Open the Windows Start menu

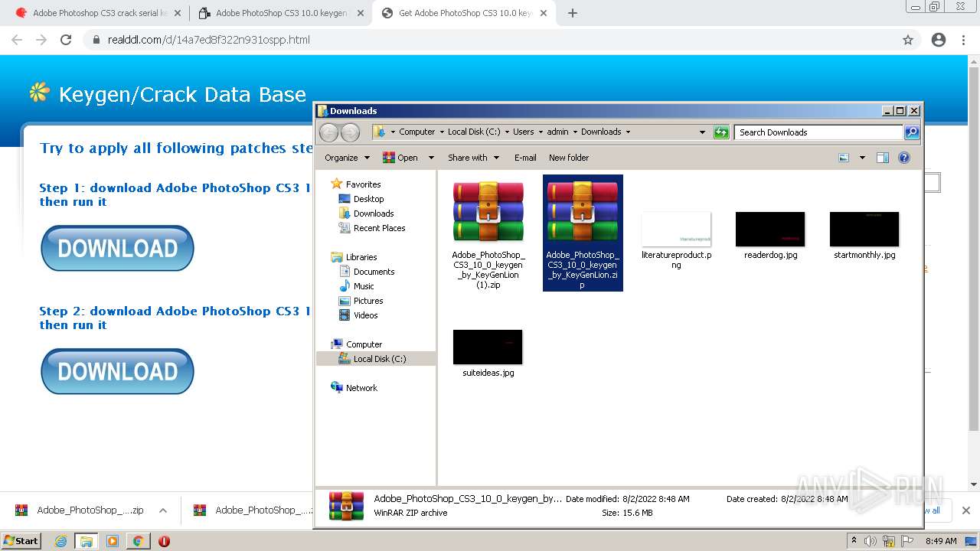point(21,541)
